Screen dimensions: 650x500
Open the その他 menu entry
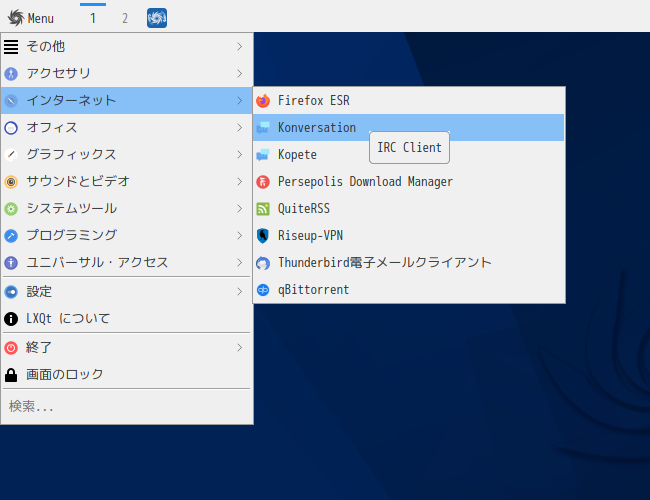pos(126,47)
